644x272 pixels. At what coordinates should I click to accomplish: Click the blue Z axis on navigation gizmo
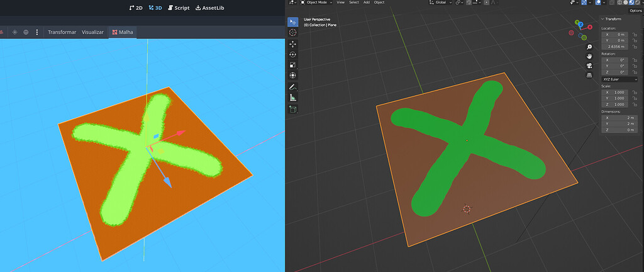pyautogui.click(x=580, y=25)
